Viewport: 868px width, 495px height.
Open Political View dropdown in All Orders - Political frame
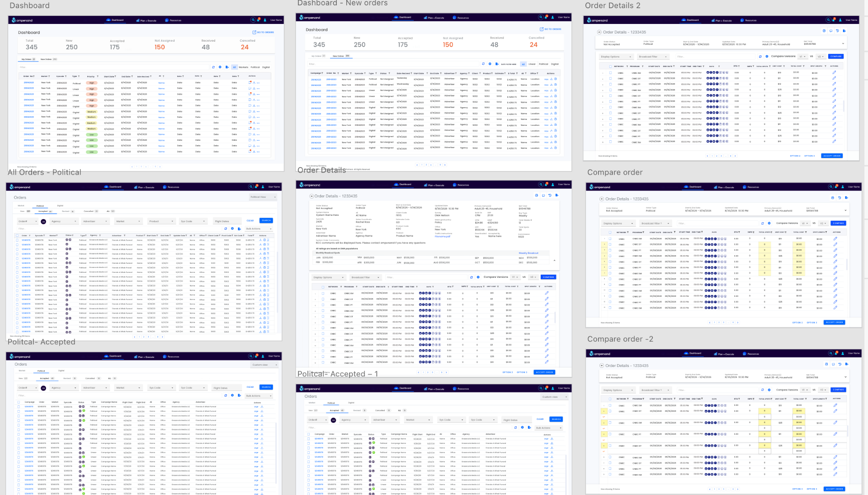click(x=263, y=197)
